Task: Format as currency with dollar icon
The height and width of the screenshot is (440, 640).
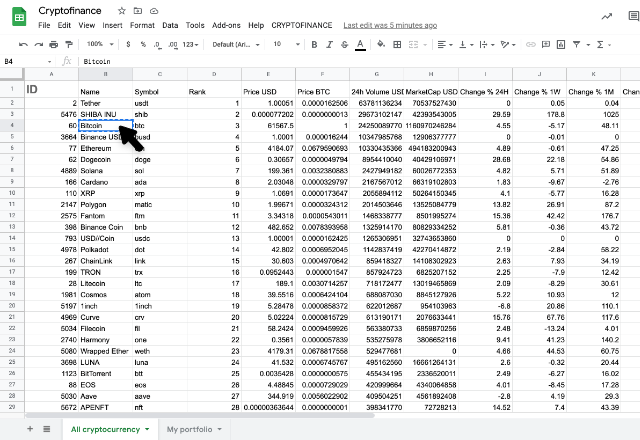Action: pos(128,44)
